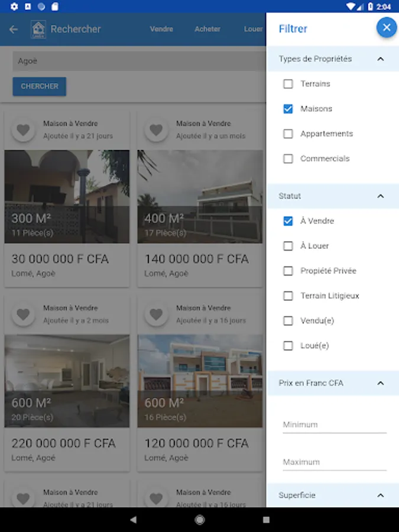Tap the Rechercher title text
The width and height of the screenshot is (399, 532).
pos(76,29)
